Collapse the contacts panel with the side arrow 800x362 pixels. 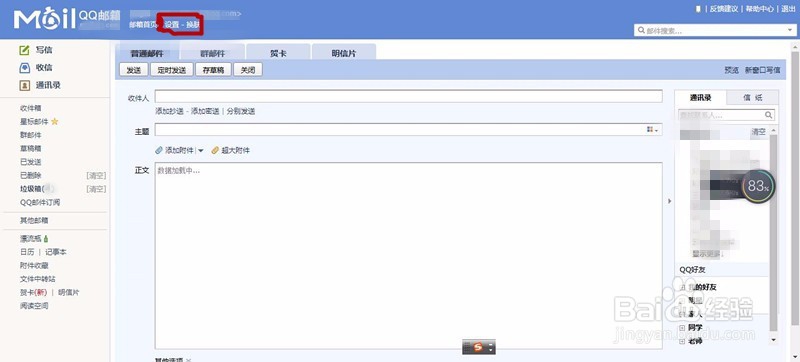tap(669, 201)
